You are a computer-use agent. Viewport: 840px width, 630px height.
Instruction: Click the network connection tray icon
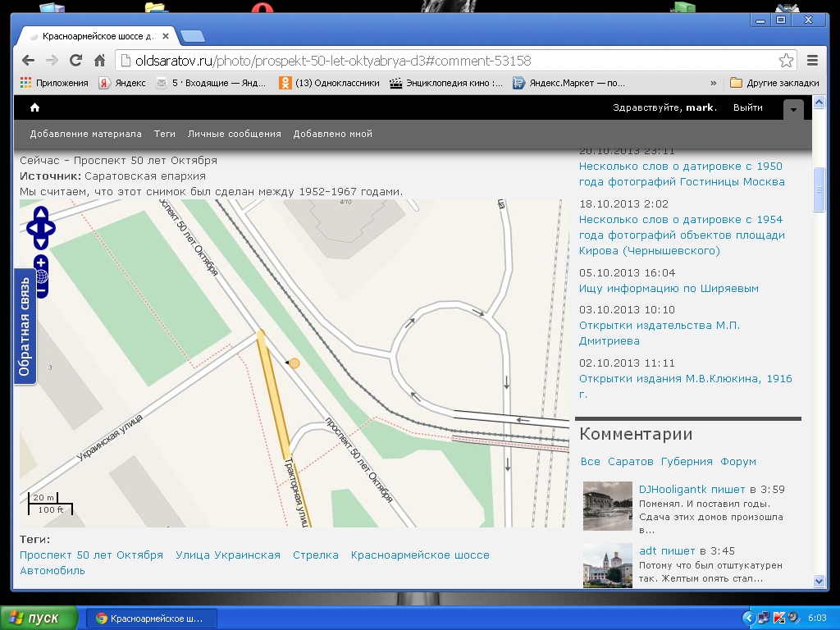coord(764,619)
